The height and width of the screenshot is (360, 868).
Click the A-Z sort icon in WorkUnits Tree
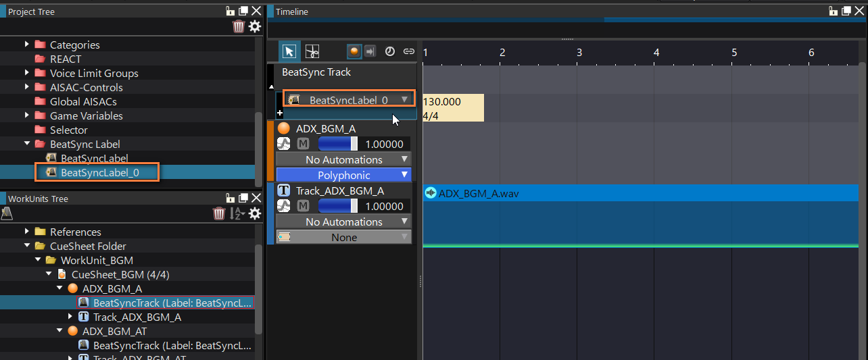click(236, 213)
